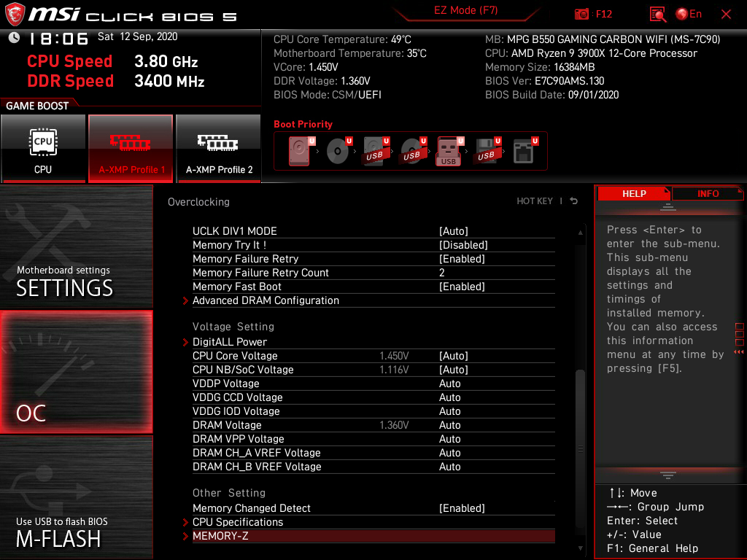
Task: Select the USB optical disc boot device icon
Action: [412, 151]
